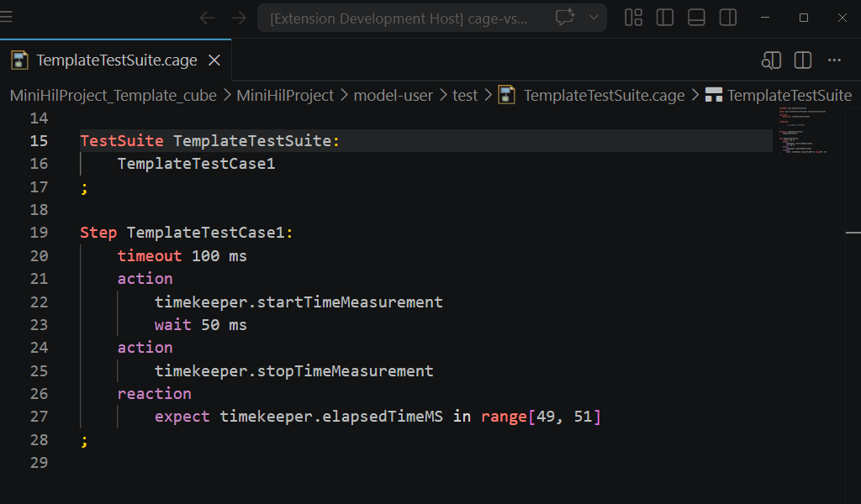Click line number 15 in the gutter
The image size is (861, 504).
pos(39,141)
